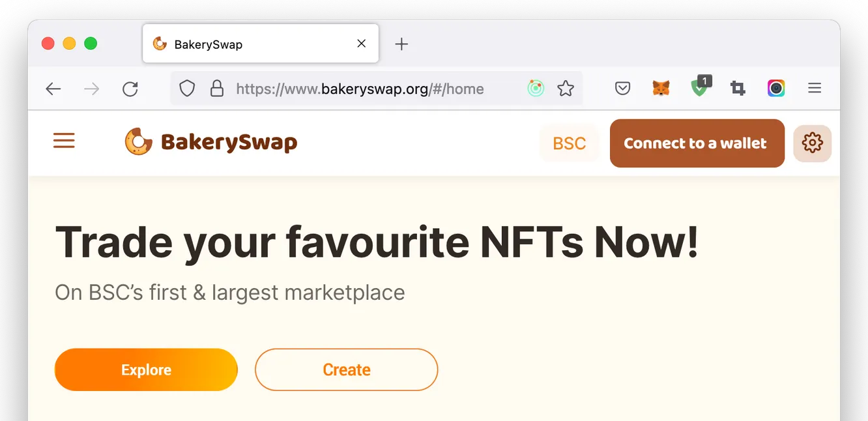Image resolution: width=868 pixels, height=421 pixels.
Task: Open the BSC network selector
Action: (x=569, y=143)
